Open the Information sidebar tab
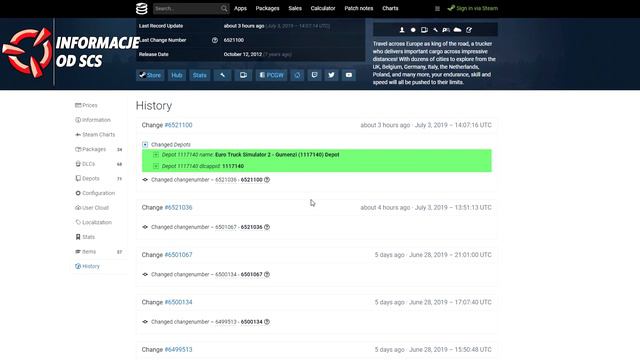The height and width of the screenshot is (360, 640). click(93, 120)
